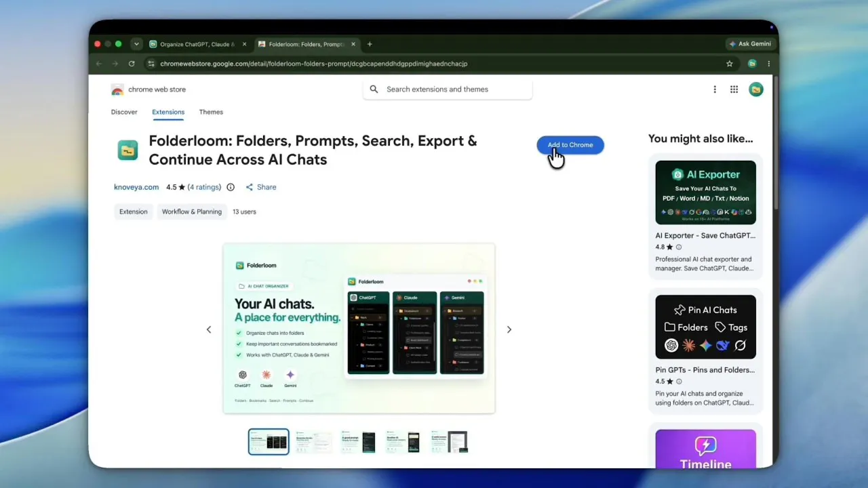Click the Chrome back arrow

99,64
